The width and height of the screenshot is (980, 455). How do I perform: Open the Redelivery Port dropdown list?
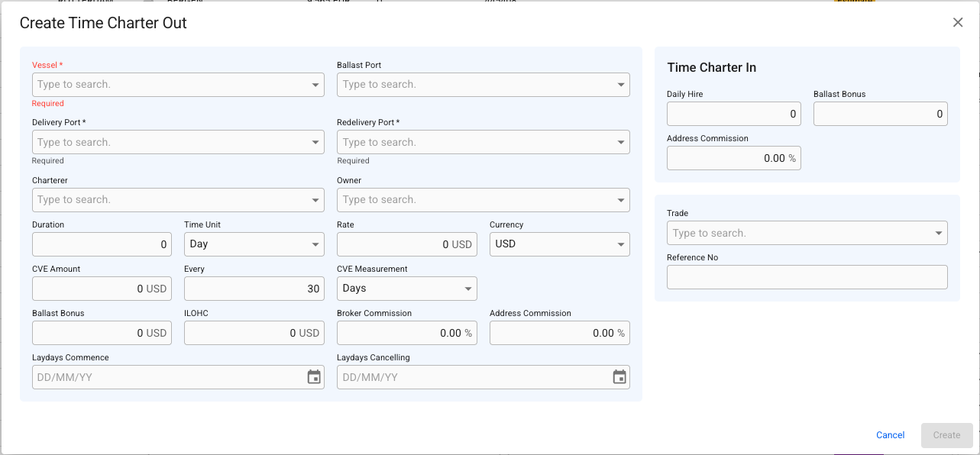pos(620,142)
